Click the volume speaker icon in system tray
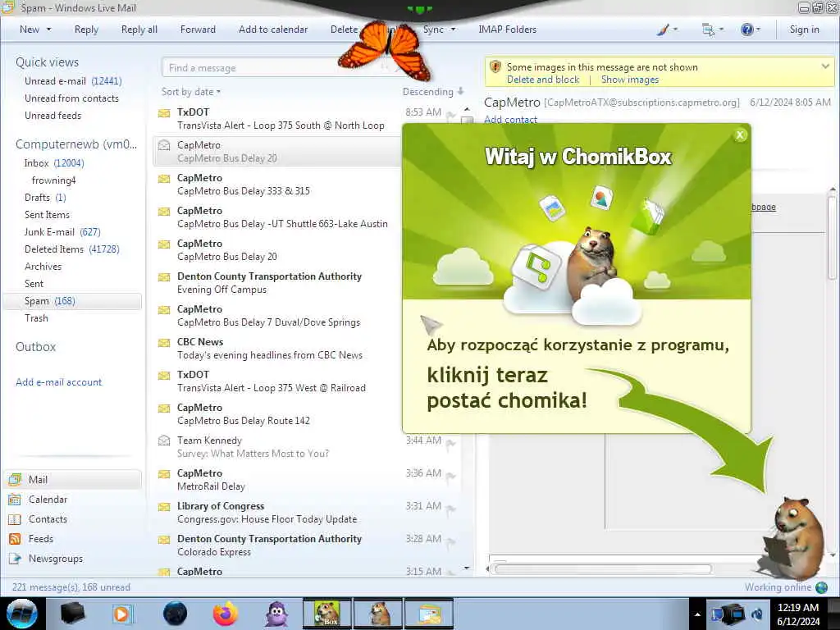Image resolution: width=840 pixels, height=630 pixels. point(757,614)
